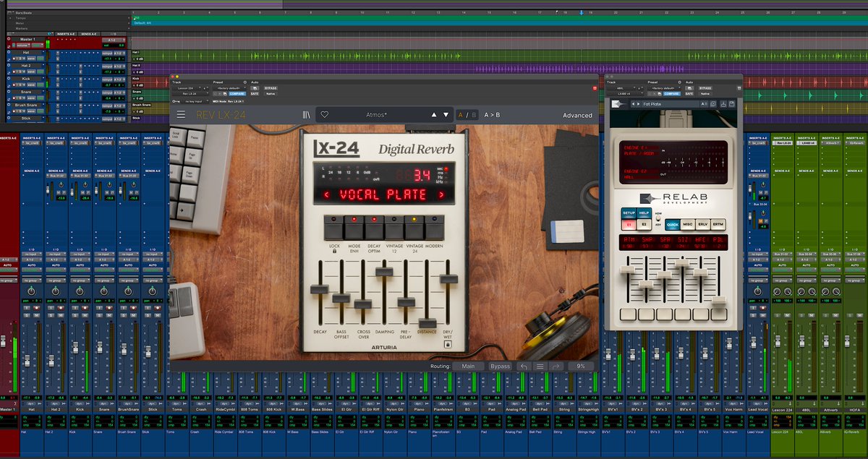Favorite the Atmos preset with the heart
Image resolution: width=868 pixels, height=459 pixels.
325,114
